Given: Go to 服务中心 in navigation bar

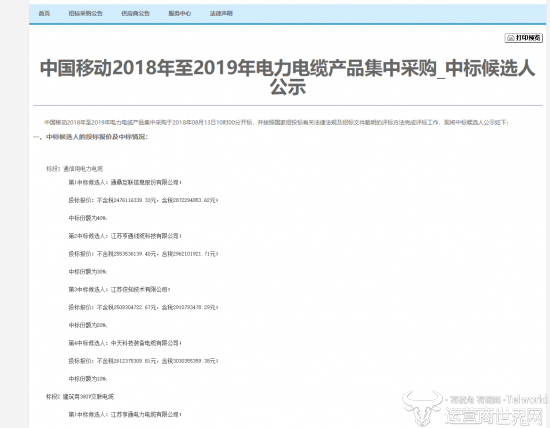Looking at the screenshot, I should coord(180,13).
